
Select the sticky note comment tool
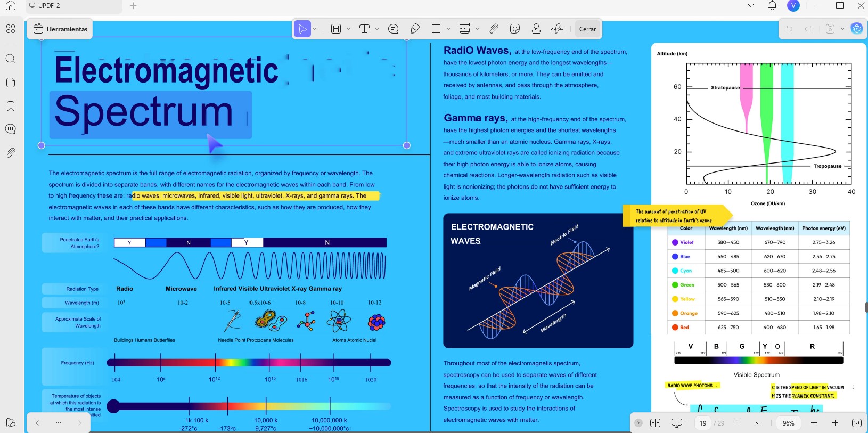394,29
